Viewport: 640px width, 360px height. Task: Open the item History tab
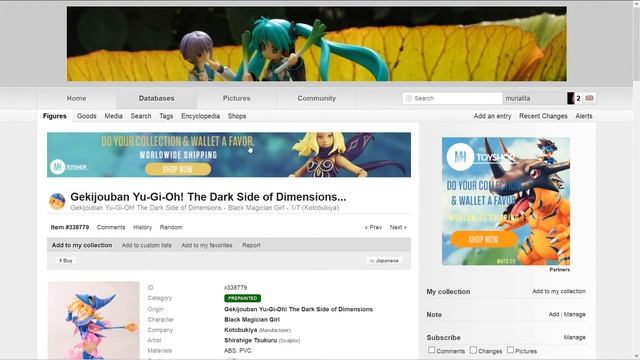coord(142,227)
